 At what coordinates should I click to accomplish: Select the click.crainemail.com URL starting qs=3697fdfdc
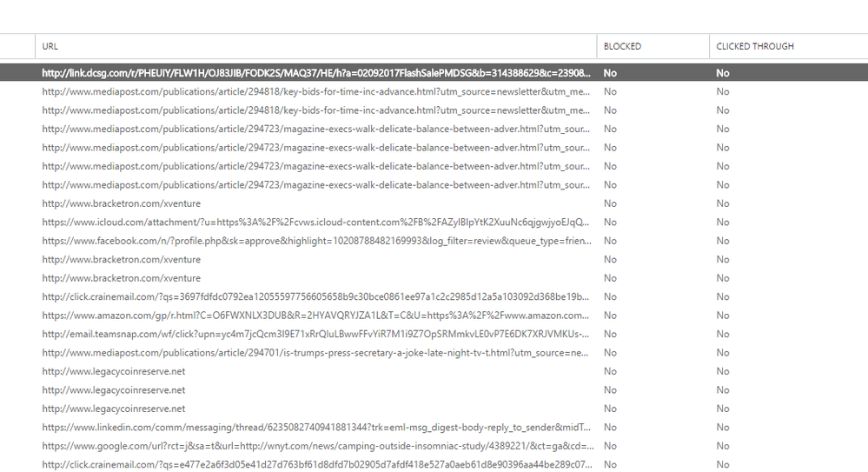tap(315, 297)
